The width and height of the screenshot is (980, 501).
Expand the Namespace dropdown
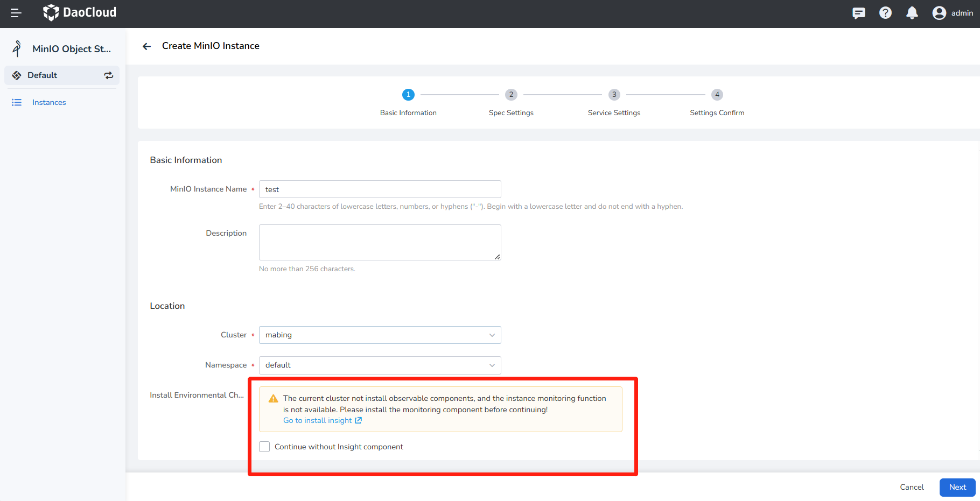(x=380, y=365)
